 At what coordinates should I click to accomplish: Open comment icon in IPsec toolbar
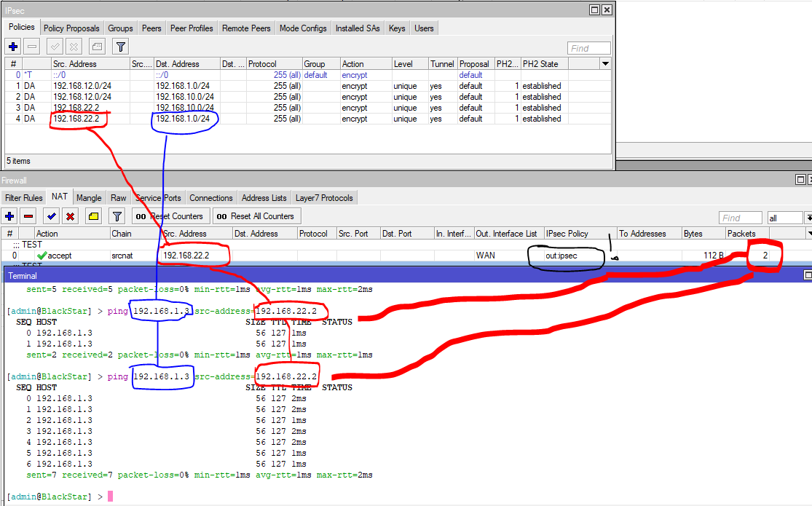point(97,47)
